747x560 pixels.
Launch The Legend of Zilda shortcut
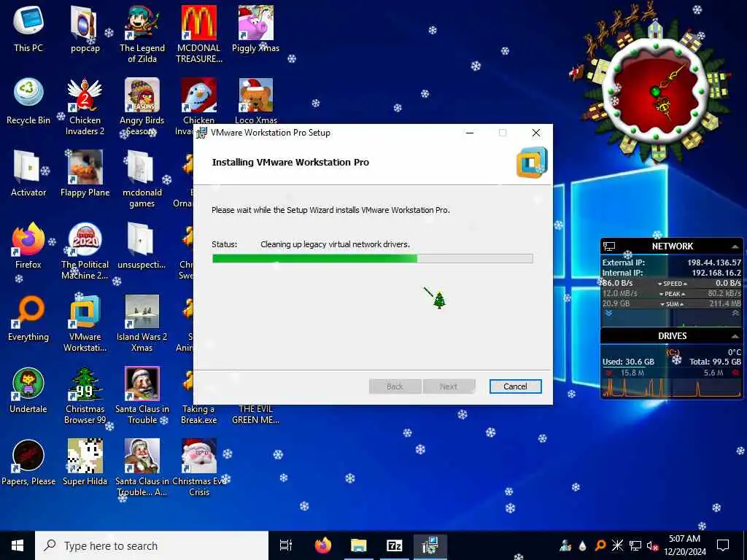(x=142, y=34)
